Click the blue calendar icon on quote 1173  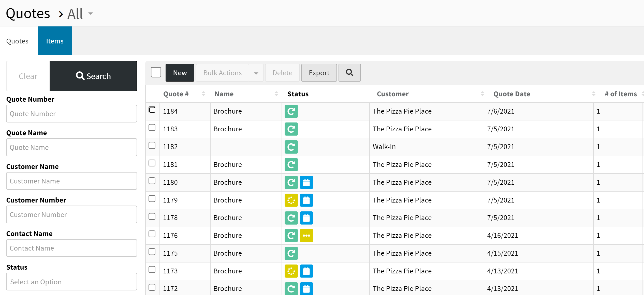pyautogui.click(x=306, y=271)
